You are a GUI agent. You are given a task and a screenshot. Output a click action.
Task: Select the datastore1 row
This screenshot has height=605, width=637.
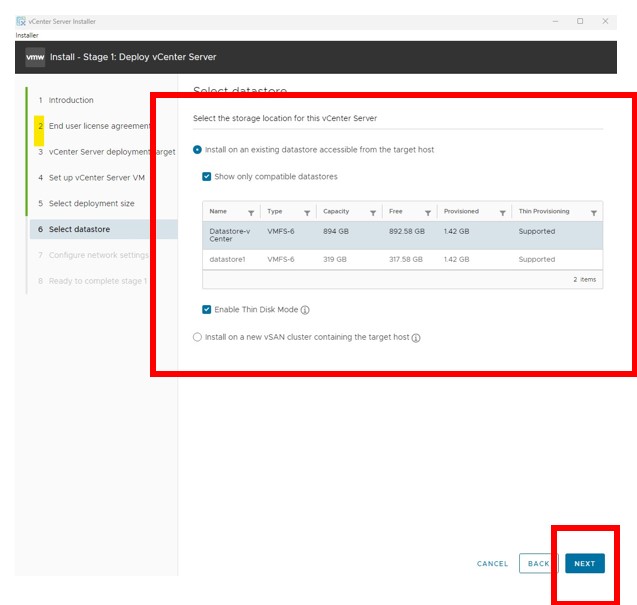pos(402,259)
